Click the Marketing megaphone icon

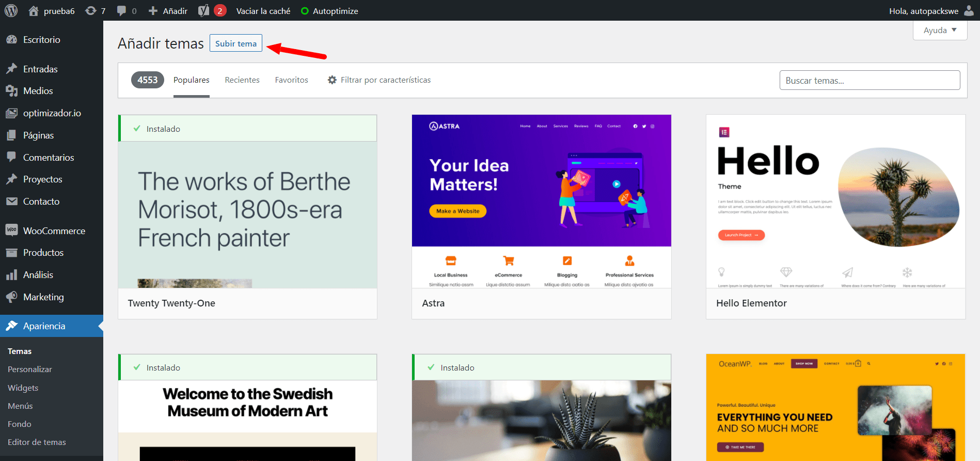click(11, 297)
